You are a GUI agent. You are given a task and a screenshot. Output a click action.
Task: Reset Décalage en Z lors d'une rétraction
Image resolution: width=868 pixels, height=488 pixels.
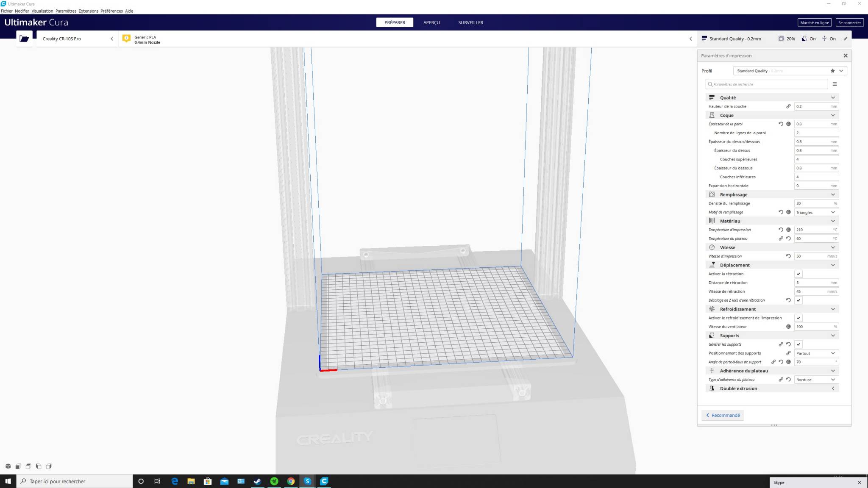click(788, 300)
